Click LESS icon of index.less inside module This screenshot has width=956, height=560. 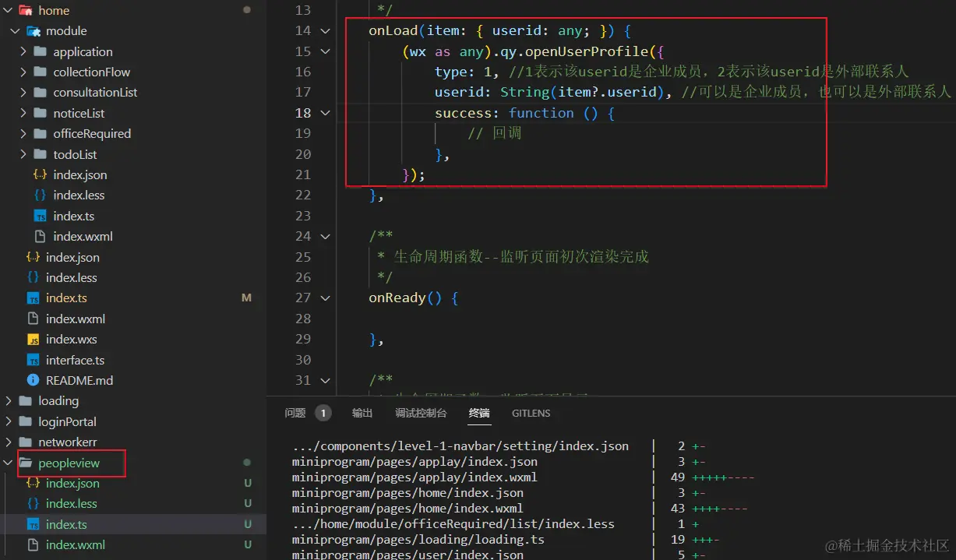[40, 195]
